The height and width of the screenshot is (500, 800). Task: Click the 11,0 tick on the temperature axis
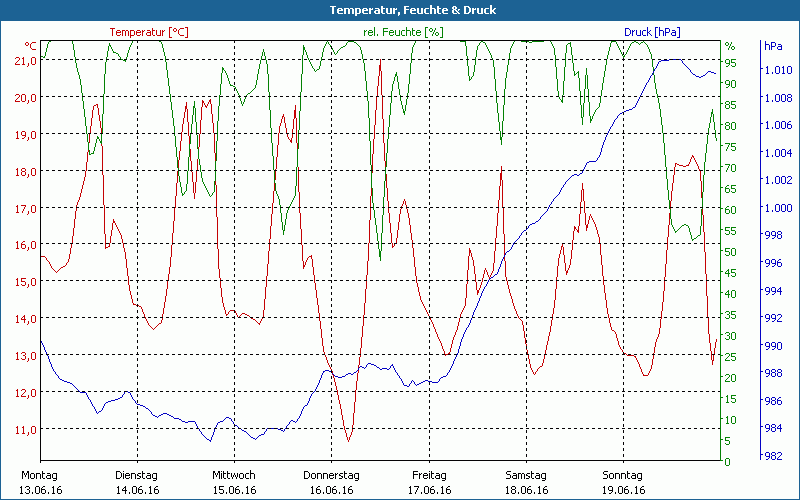[24, 429]
